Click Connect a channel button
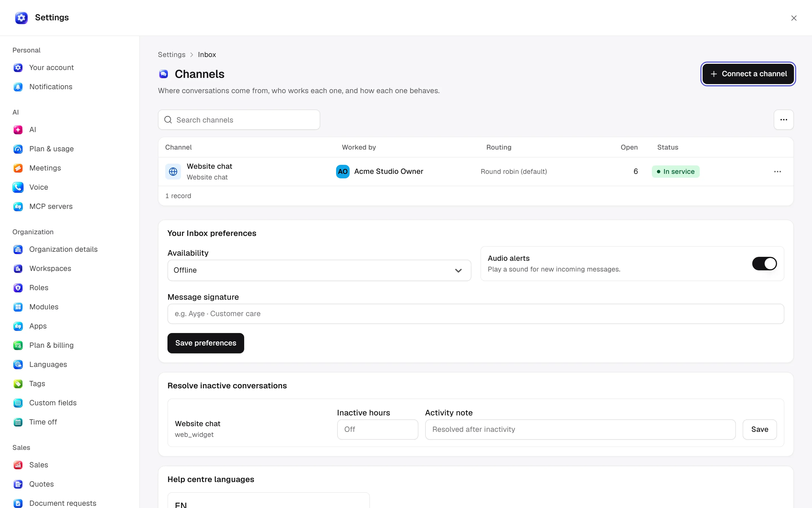Image resolution: width=812 pixels, height=508 pixels. [748, 74]
